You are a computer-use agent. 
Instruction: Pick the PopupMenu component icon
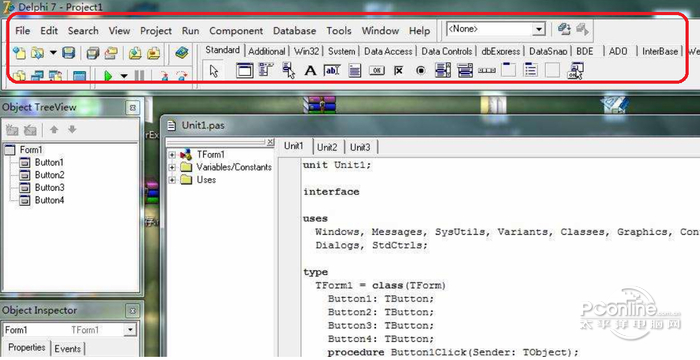[288, 70]
